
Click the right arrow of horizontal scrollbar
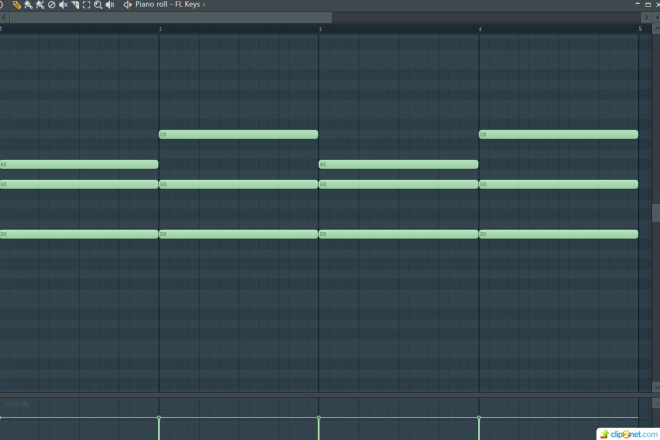[x=647, y=17]
